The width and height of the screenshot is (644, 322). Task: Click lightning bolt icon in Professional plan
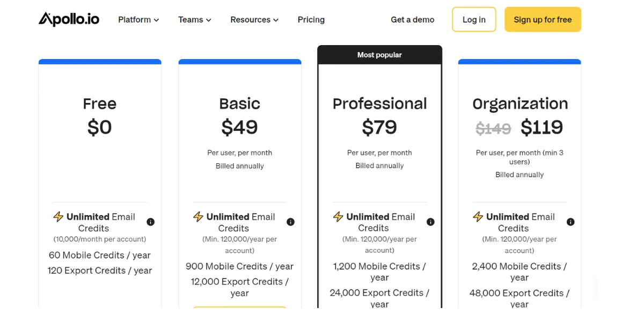[x=338, y=217]
